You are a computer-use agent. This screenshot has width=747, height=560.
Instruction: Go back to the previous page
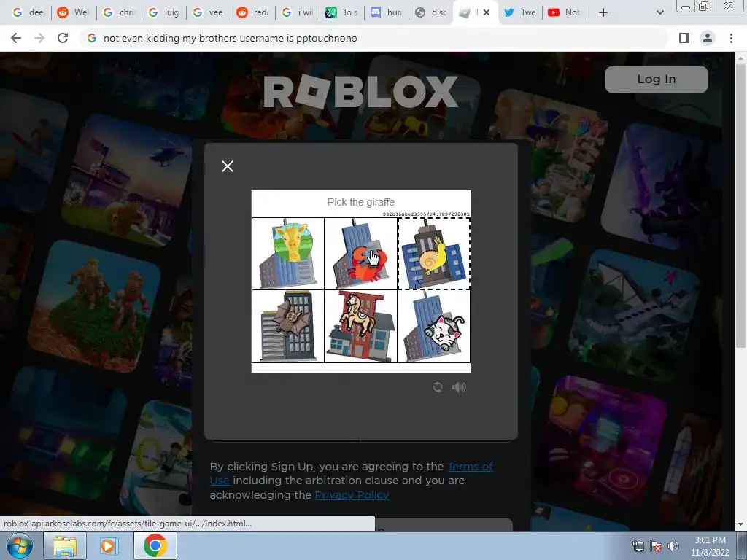(x=16, y=38)
